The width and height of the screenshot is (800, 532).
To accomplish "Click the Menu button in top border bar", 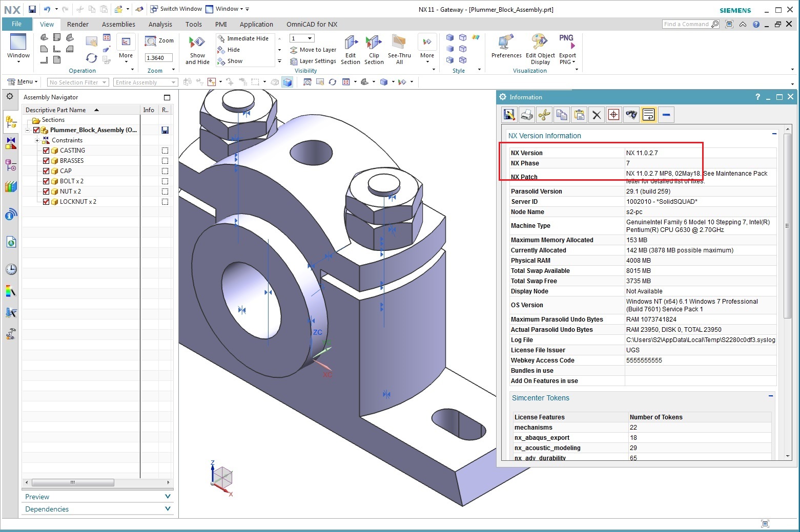I will [x=23, y=82].
